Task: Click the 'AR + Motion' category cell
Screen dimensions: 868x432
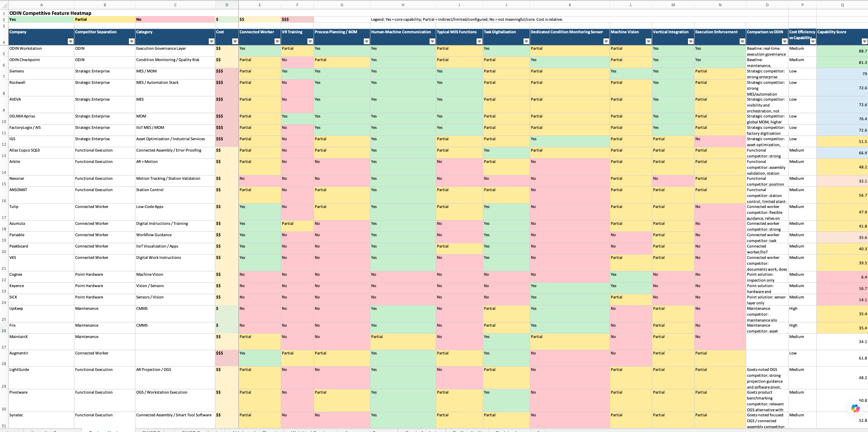Action: (x=175, y=167)
